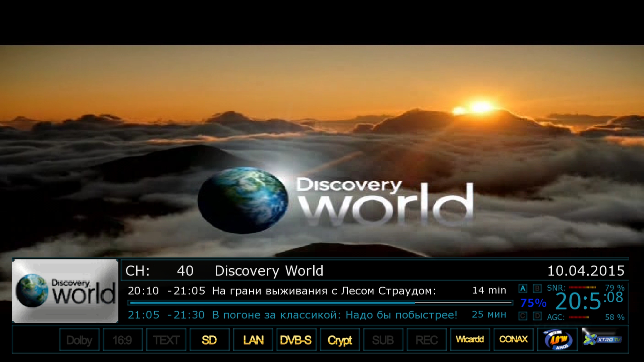Screen dimensions: 644x362
Task: Click the clock seconds ":08"
Action: (613, 297)
